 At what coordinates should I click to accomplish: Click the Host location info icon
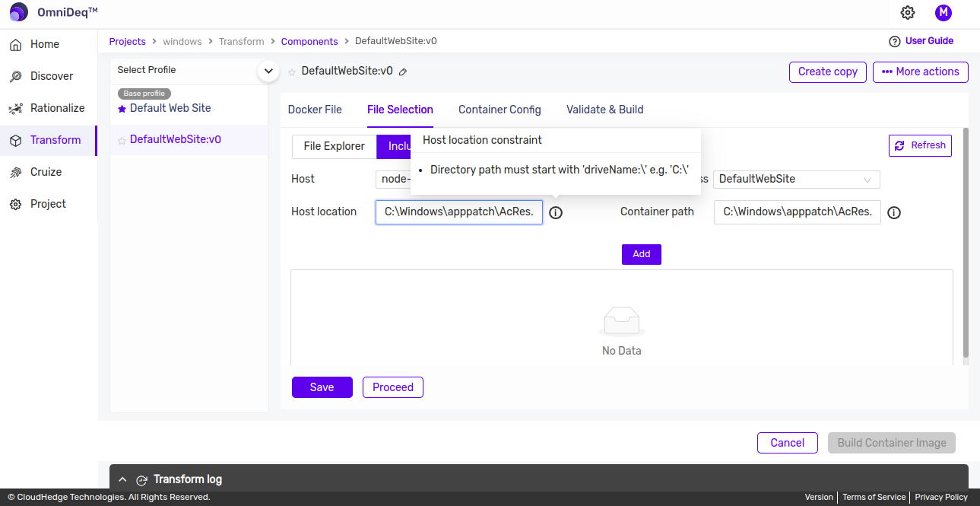(x=556, y=213)
